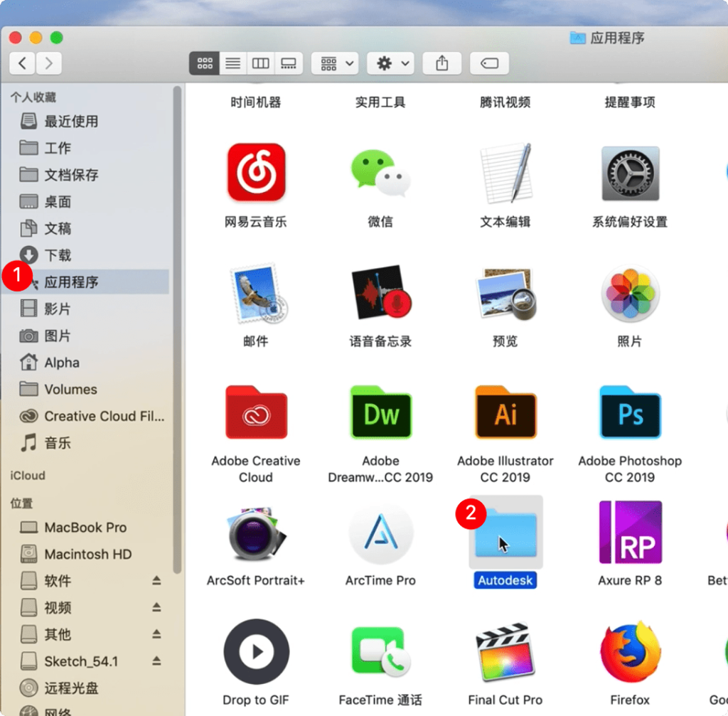Click the Final Cut Pro app icon

pyautogui.click(x=505, y=653)
